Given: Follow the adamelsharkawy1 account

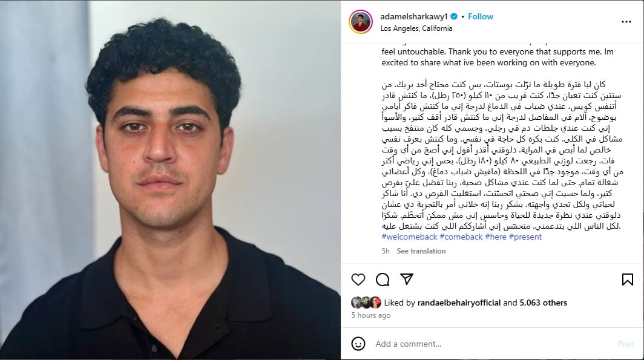Looking at the screenshot, I should (481, 16).
